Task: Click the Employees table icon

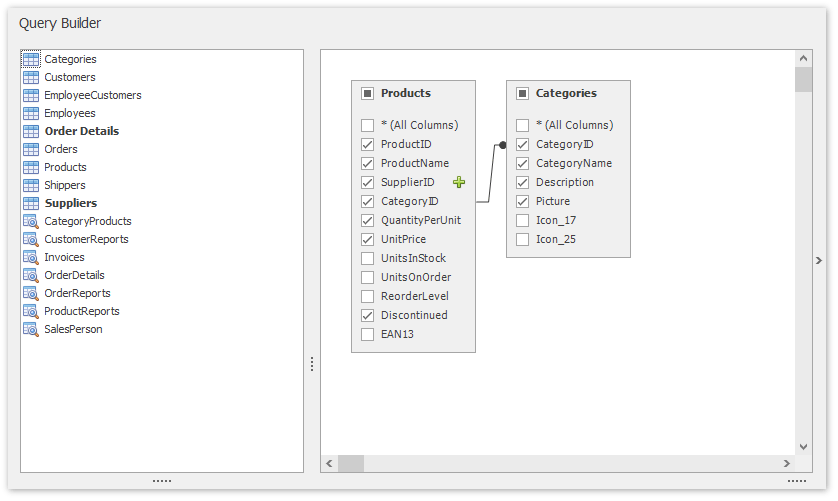Action: click(x=31, y=114)
